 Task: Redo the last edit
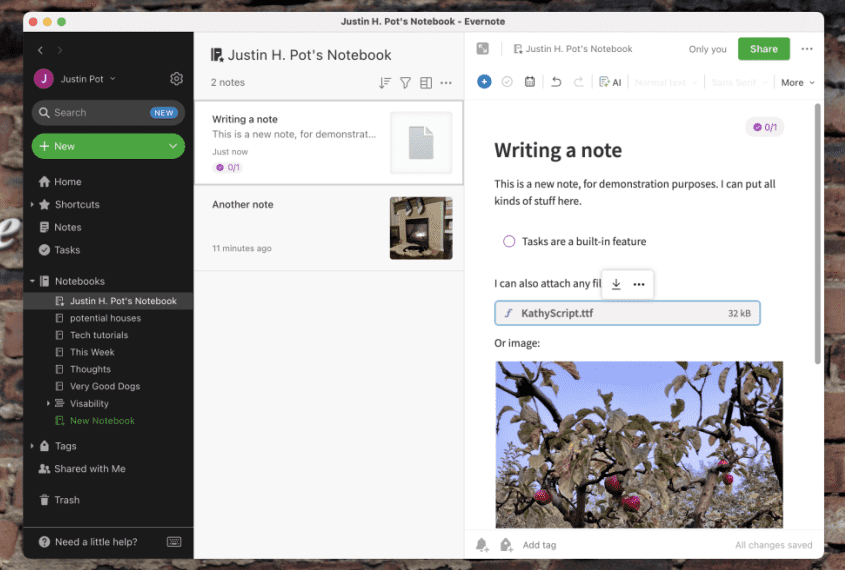(578, 82)
